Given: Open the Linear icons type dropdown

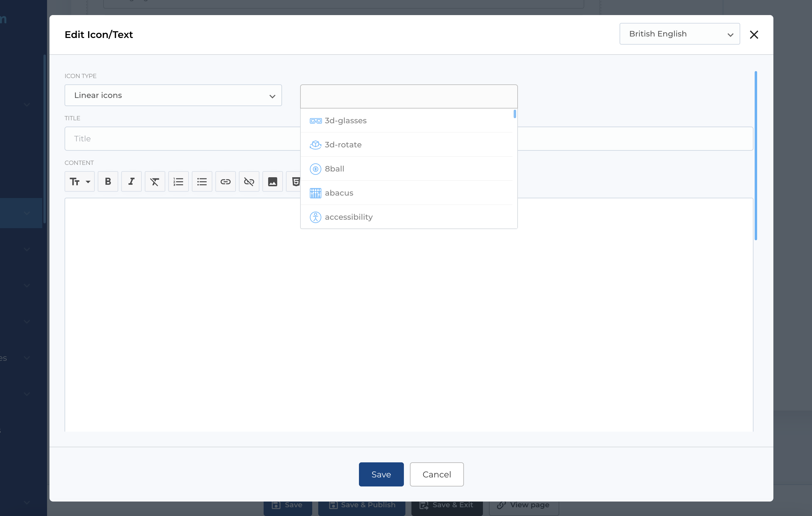Looking at the screenshot, I should (x=173, y=95).
